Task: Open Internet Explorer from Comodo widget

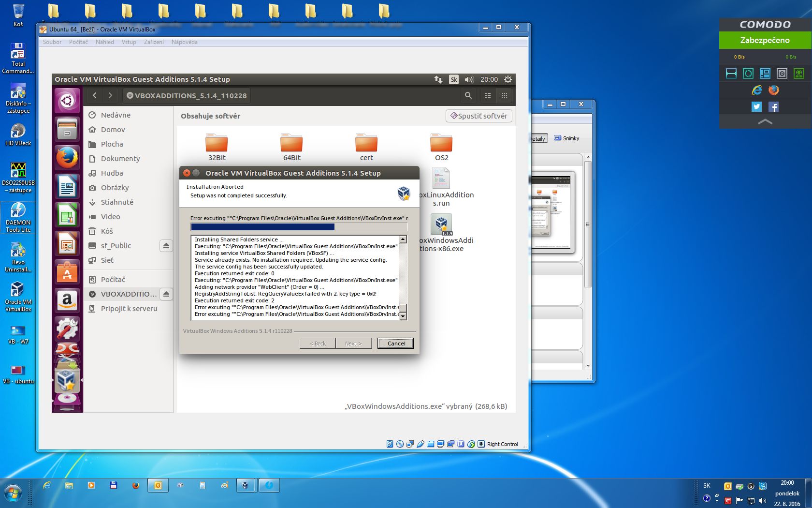Action: [x=756, y=90]
